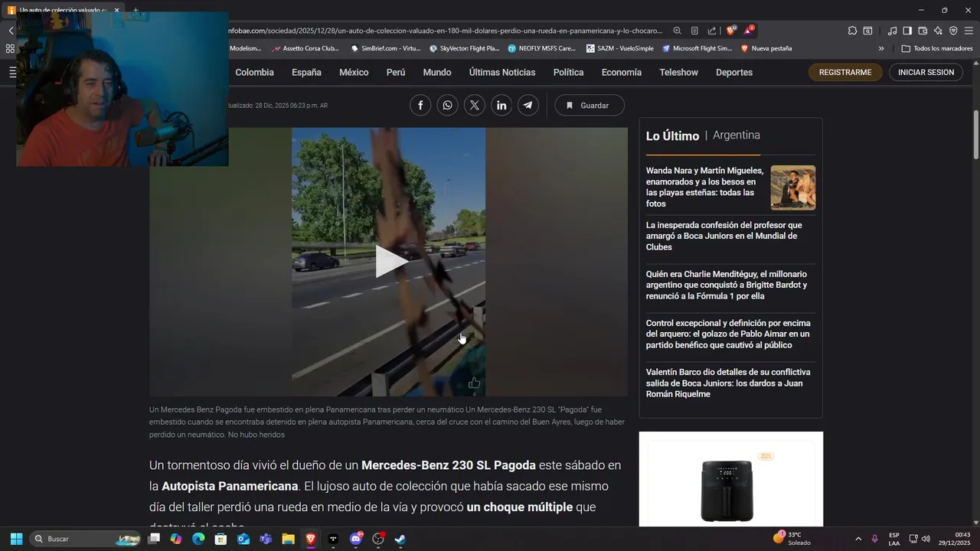Expand hidden bookmarks with double chevron
The height and width of the screenshot is (551, 980).
point(881,48)
